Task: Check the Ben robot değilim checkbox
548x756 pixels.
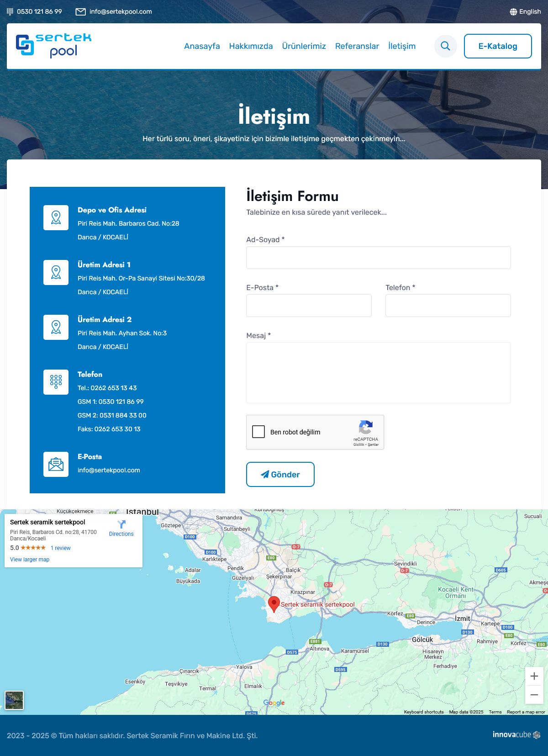Action: 258,432
